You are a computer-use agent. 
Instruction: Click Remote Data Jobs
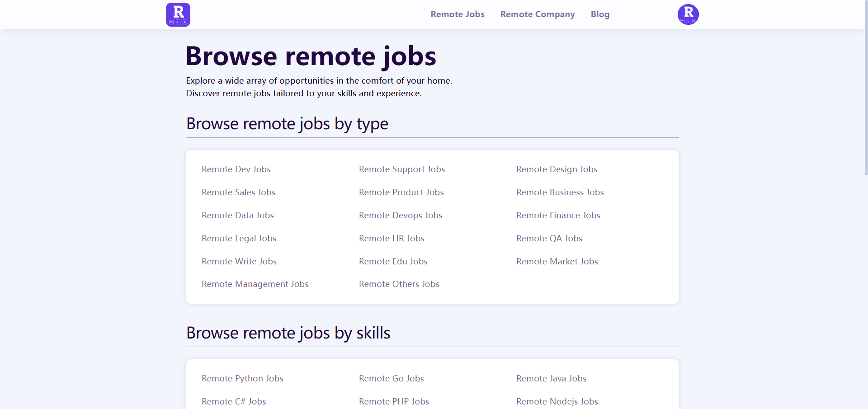[237, 215]
